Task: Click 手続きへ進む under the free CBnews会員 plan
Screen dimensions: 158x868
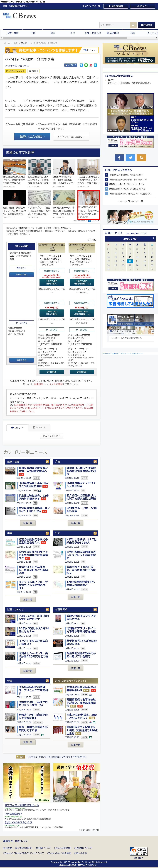Action: [x=22, y=275]
